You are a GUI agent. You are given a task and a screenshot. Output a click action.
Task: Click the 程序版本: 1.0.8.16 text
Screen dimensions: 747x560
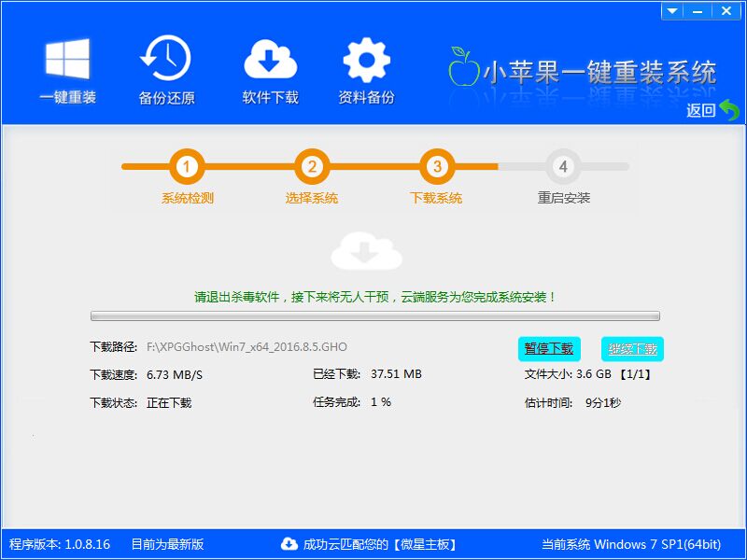pyautogui.click(x=60, y=544)
